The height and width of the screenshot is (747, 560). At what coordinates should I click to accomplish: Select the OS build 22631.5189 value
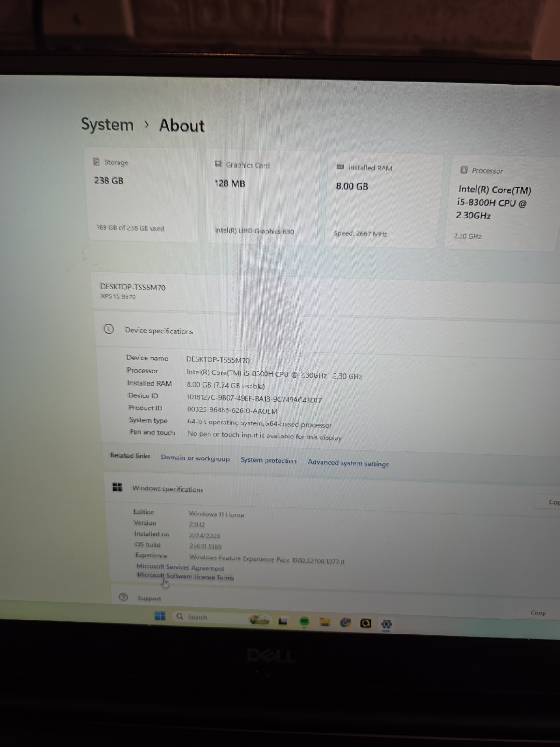(x=205, y=546)
